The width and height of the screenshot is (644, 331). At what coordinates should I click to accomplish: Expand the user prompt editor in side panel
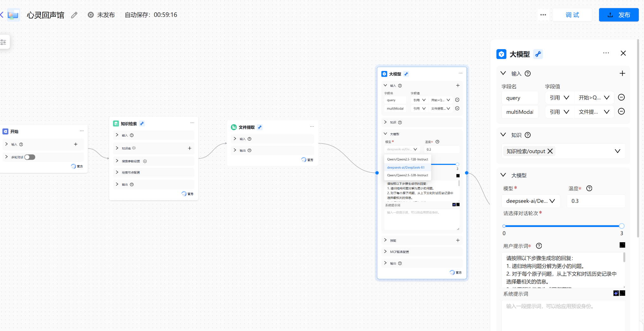pos(622,245)
